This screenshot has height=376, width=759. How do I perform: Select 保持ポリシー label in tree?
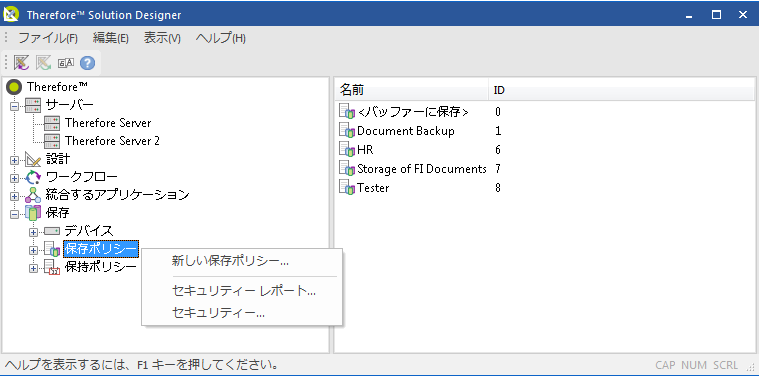(101, 268)
